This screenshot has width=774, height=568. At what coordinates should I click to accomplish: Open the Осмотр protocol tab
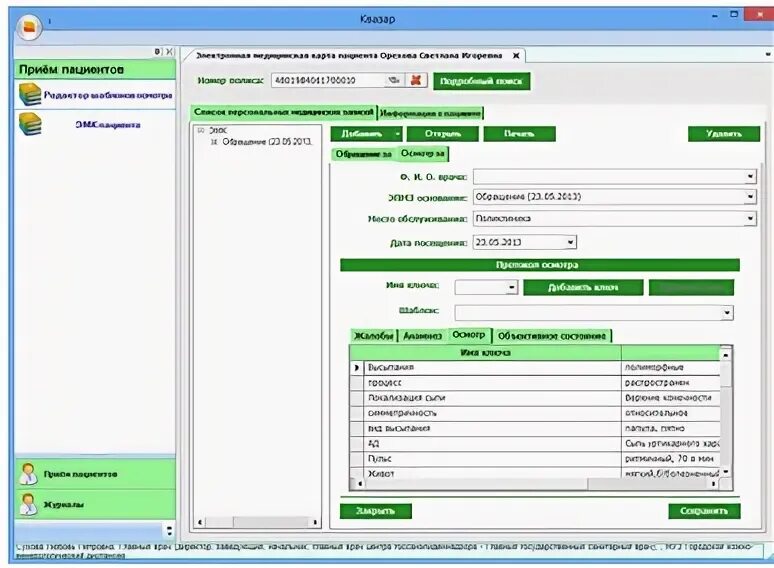coord(469,335)
